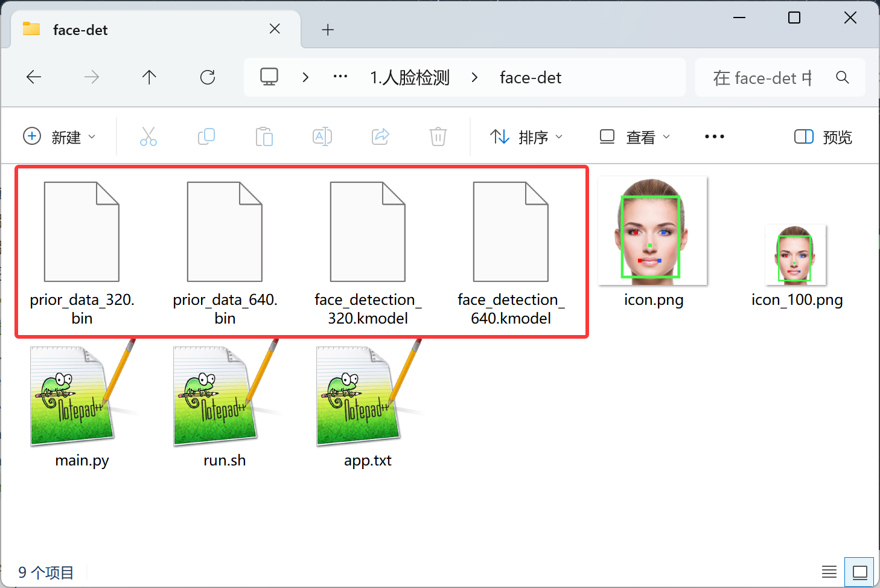Open the 查看 (View) dropdown
The height and width of the screenshot is (588, 880).
(634, 137)
